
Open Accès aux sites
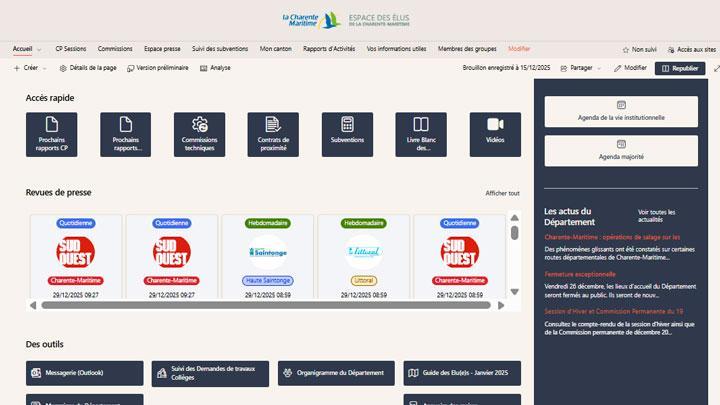point(692,49)
